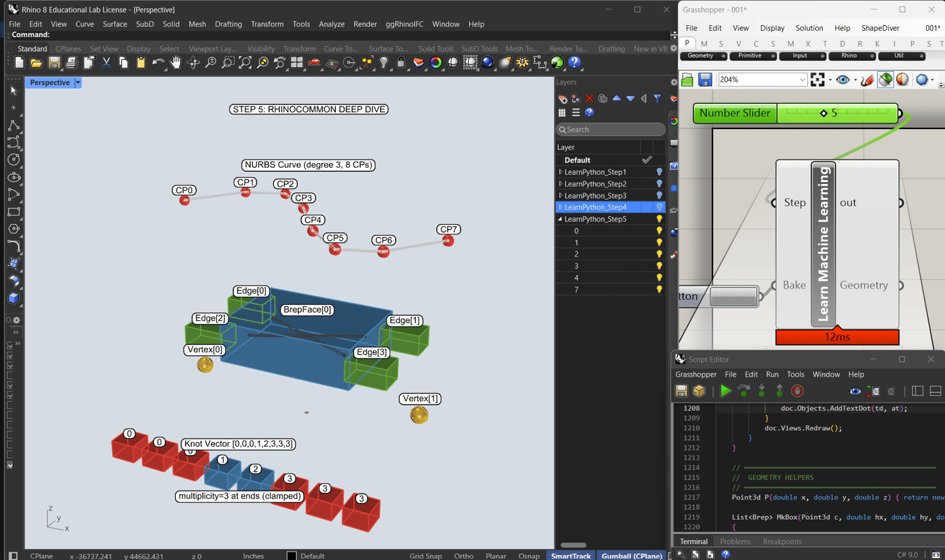
Task: Open the Grasshopper 204% zoom dropdown
Action: tap(802, 79)
